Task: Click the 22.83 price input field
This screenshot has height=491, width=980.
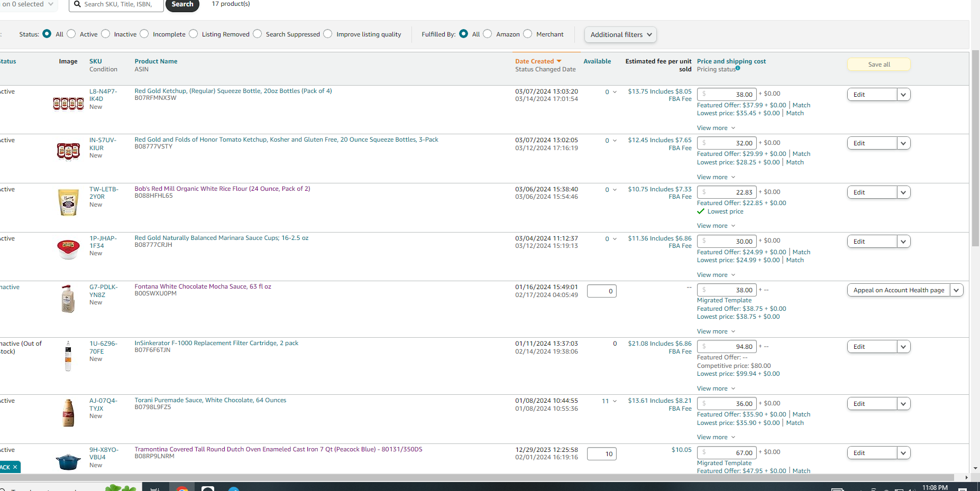Action: (x=727, y=192)
